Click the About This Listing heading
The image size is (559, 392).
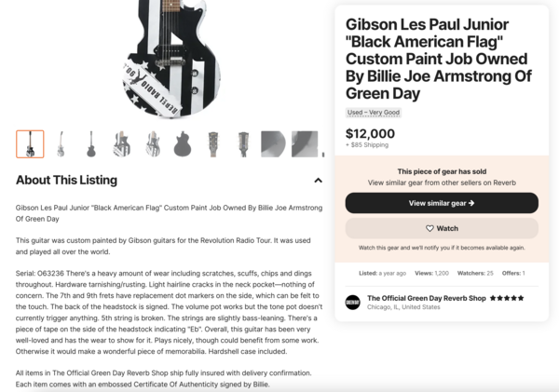66,180
